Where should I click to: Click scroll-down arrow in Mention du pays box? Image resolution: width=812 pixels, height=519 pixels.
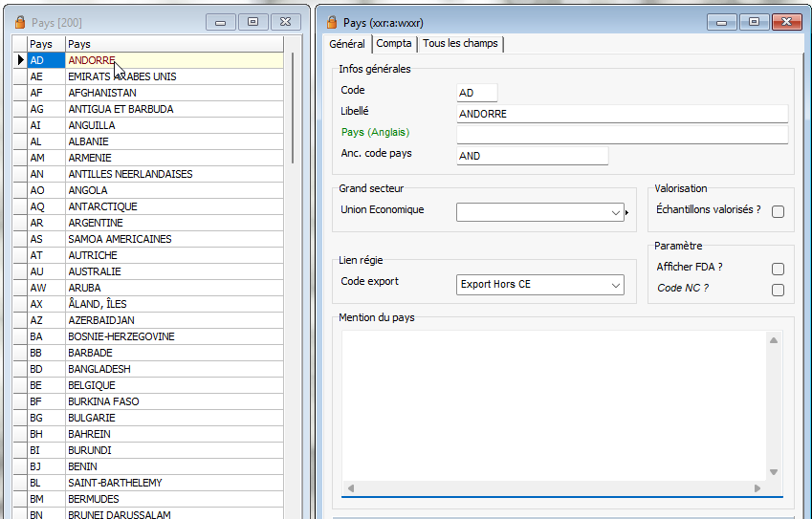point(773,472)
